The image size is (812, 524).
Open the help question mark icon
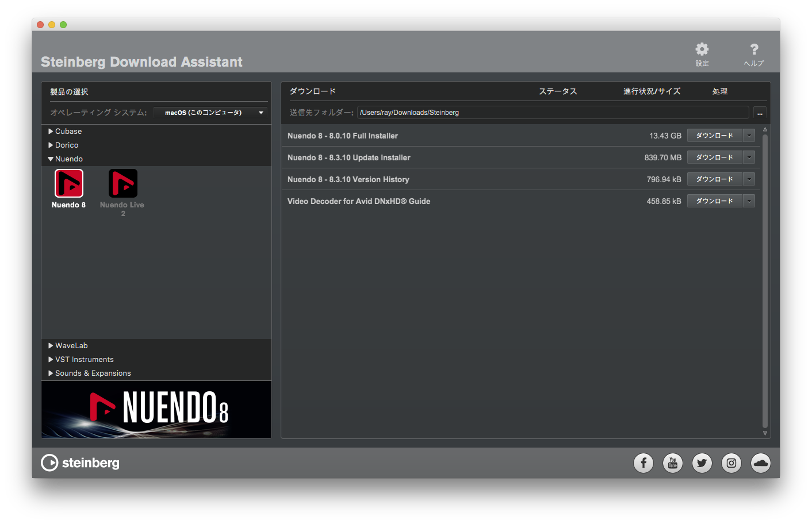(754, 49)
